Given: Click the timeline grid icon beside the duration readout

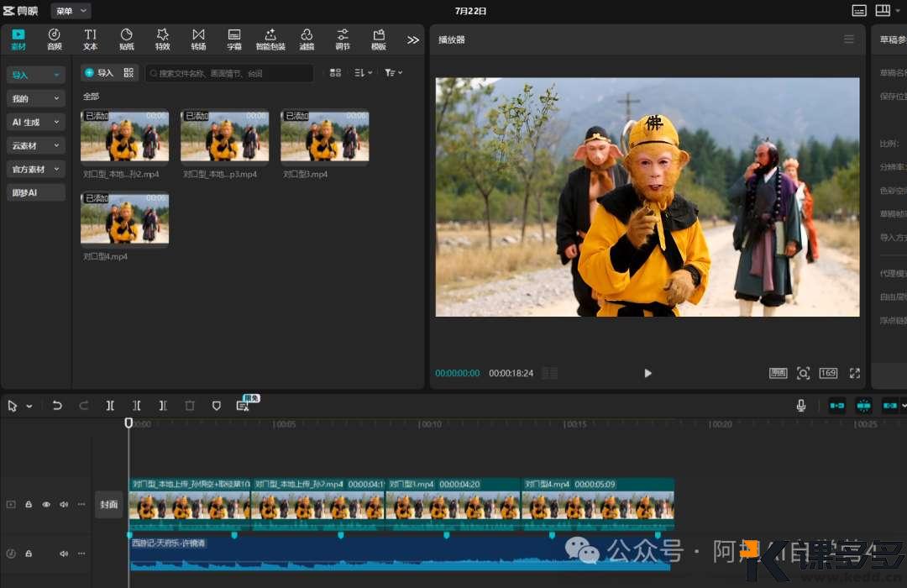Looking at the screenshot, I should click(x=549, y=373).
